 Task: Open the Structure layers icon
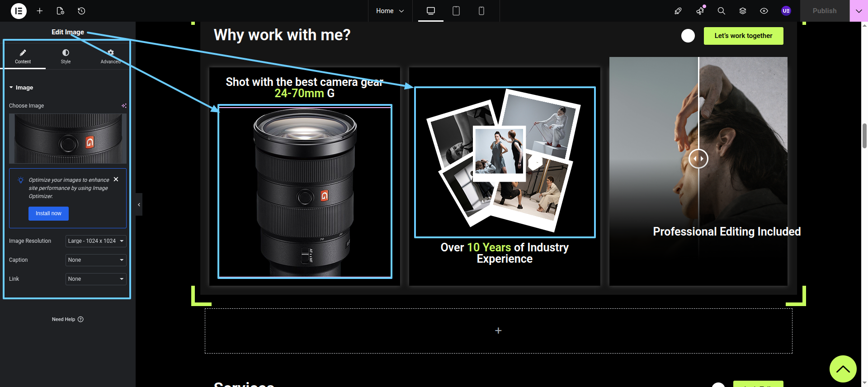pos(742,11)
